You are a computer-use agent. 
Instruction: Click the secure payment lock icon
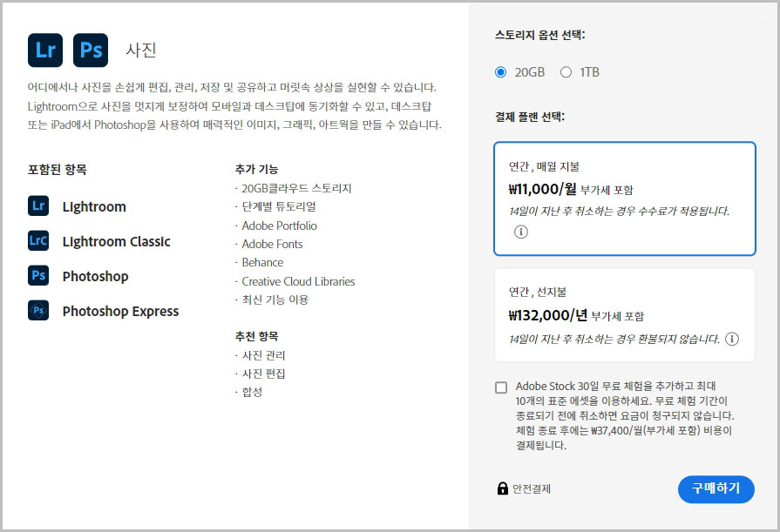click(x=502, y=488)
